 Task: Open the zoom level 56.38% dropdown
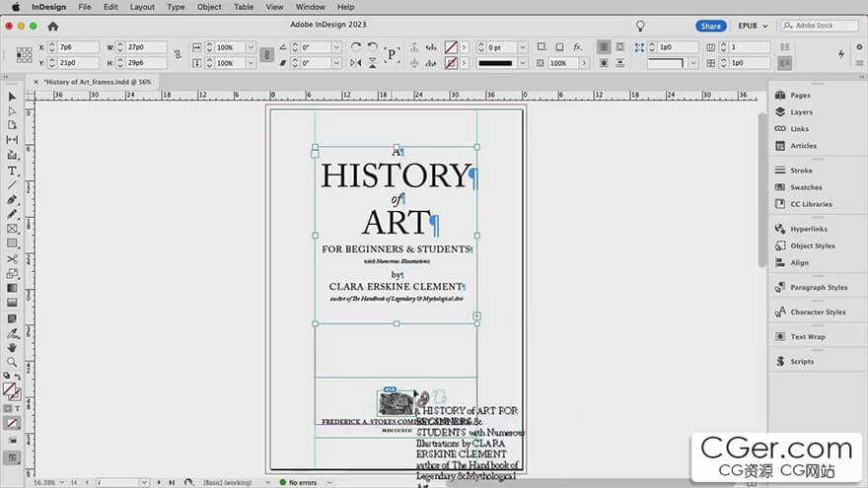(61, 482)
